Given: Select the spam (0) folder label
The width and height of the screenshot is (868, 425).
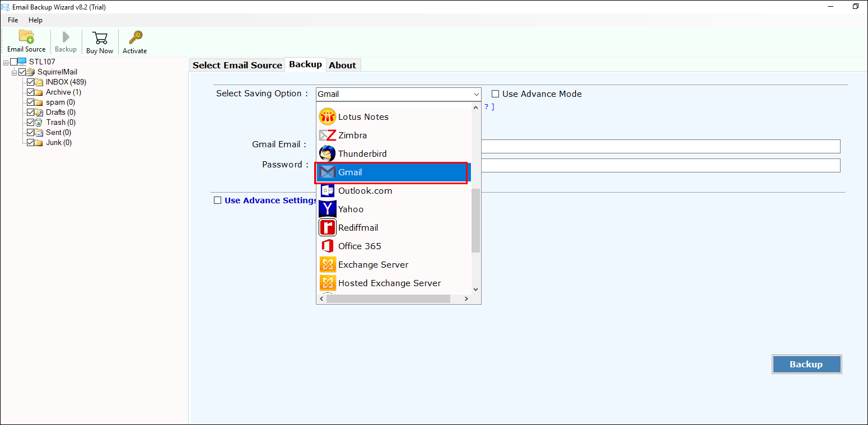Looking at the screenshot, I should pyautogui.click(x=60, y=102).
